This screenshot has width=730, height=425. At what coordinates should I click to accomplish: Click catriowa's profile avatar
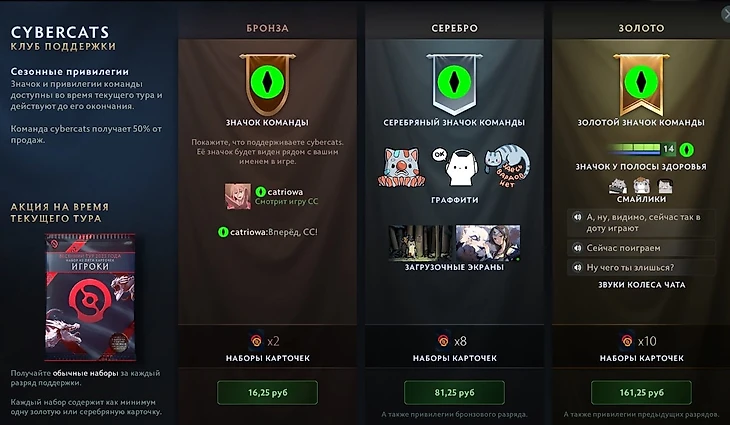(x=238, y=196)
